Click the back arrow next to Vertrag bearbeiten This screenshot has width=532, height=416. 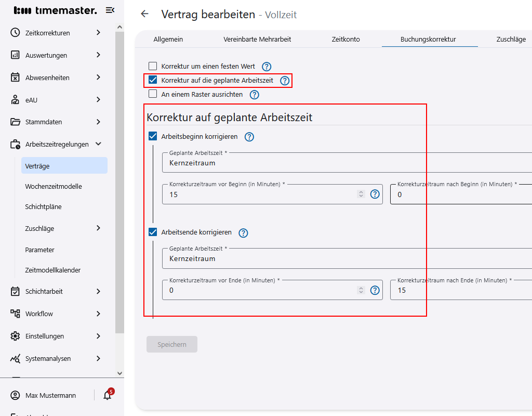click(x=145, y=14)
